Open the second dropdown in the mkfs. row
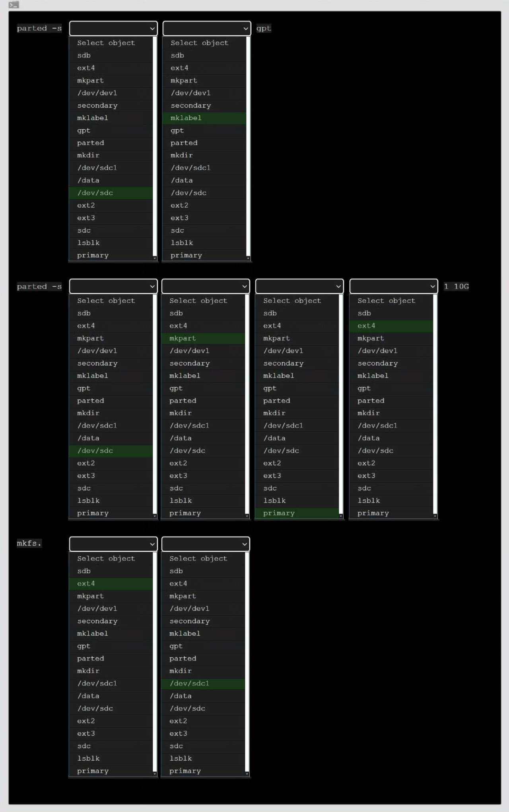The width and height of the screenshot is (509, 812). tap(206, 544)
